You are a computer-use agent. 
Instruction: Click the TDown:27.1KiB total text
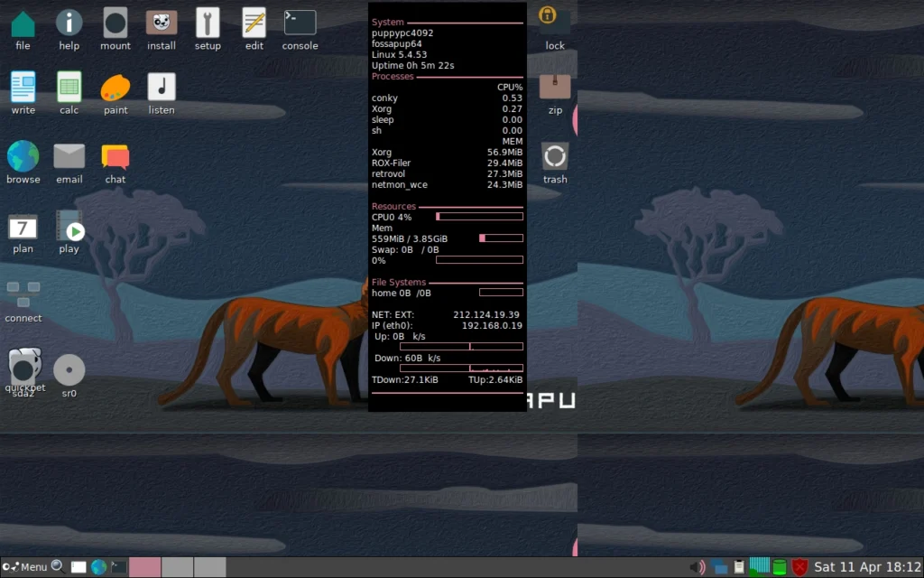click(x=405, y=380)
